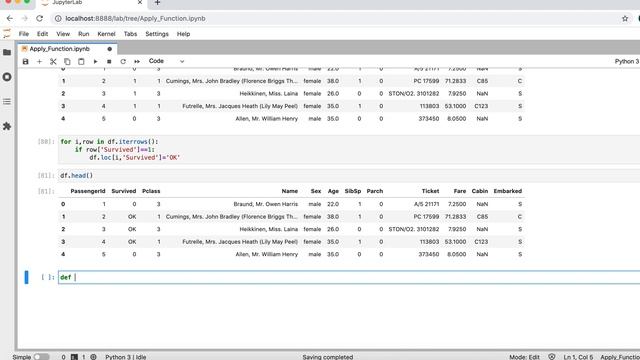Click the kernel count gear icon
This screenshot has height=360, width=640.
pos(93,357)
